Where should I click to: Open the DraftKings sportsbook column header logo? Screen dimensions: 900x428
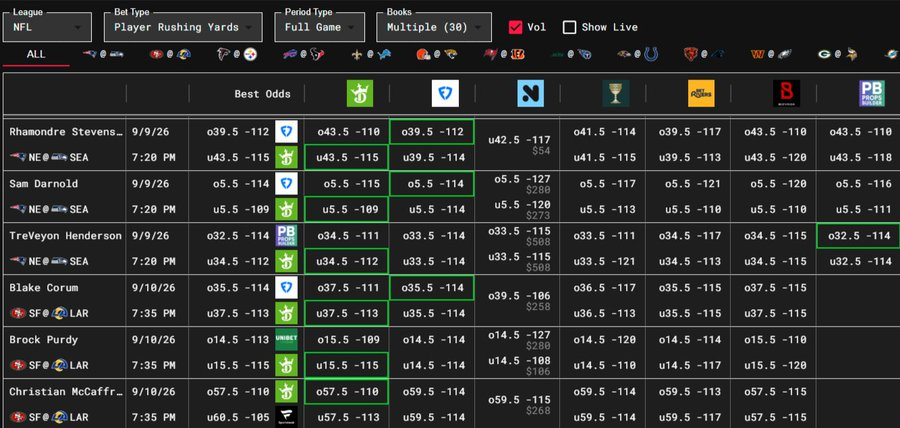click(360, 93)
